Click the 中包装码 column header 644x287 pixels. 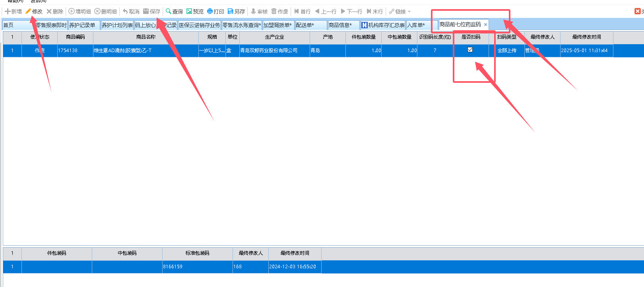[127, 253]
